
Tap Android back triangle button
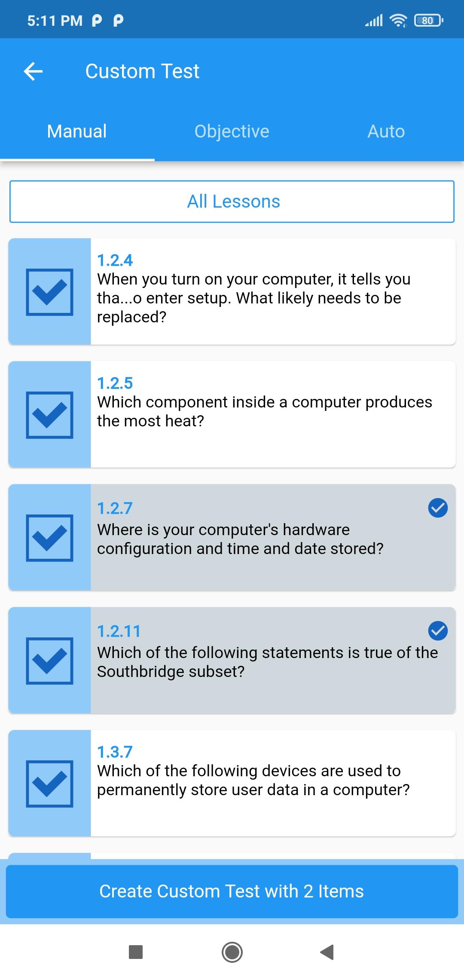pos(327,952)
